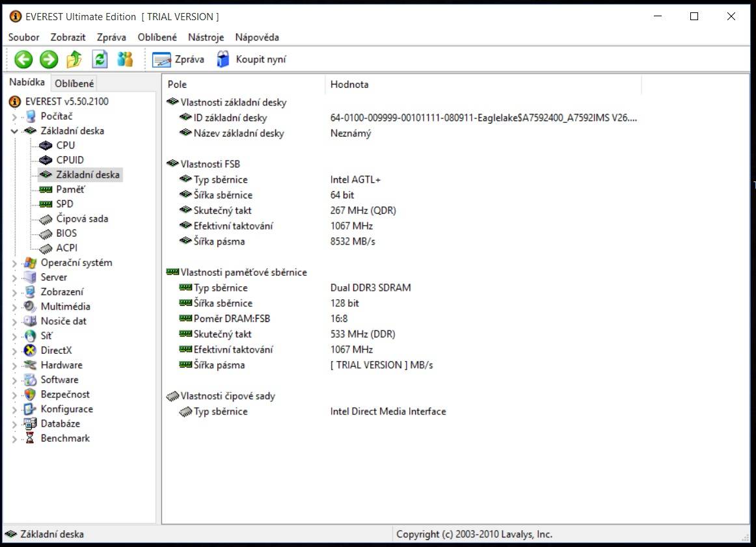Select EVEREST v5.50.2100 root tree node
Screen dimensions: 756x547
click(66, 101)
